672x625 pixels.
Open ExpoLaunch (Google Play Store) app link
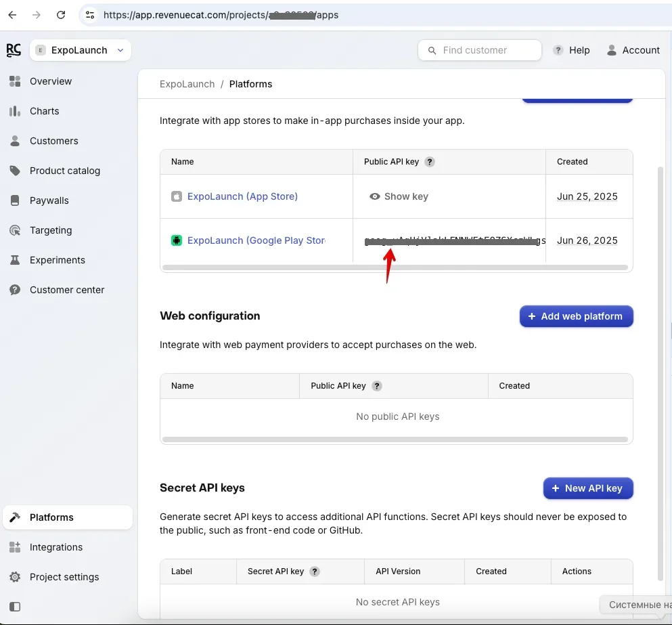click(x=256, y=240)
